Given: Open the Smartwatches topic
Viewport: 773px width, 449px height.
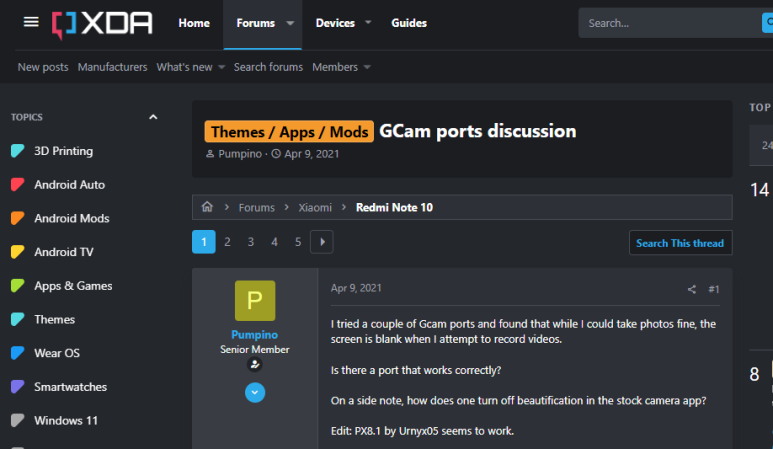Looking at the screenshot, I should (70, 387).
